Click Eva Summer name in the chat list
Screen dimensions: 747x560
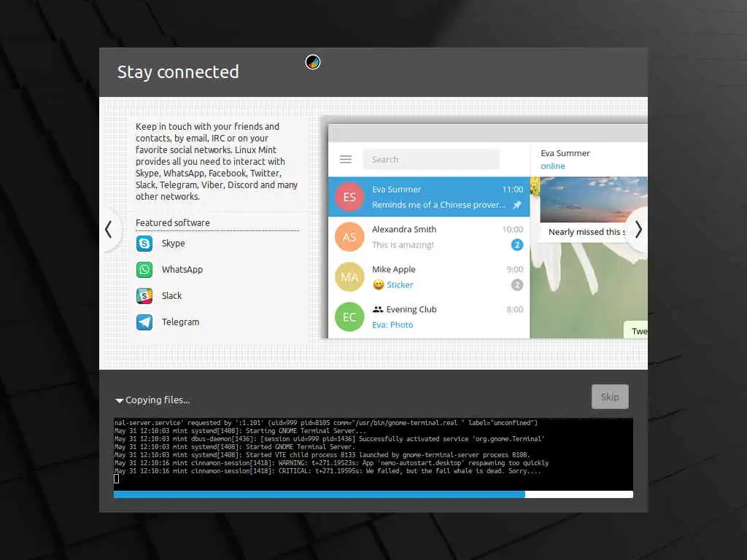pyautogui.click(x=396, y=190)
